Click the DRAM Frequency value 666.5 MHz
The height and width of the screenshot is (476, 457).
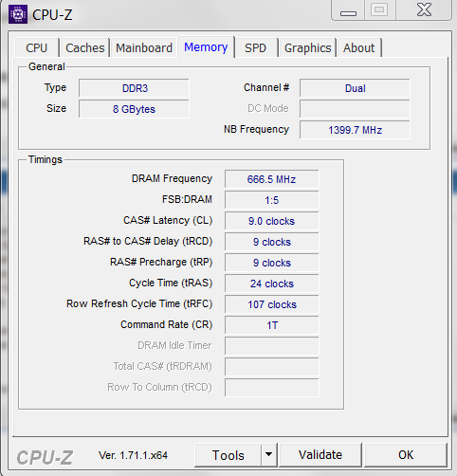click(x=272, y=179)
